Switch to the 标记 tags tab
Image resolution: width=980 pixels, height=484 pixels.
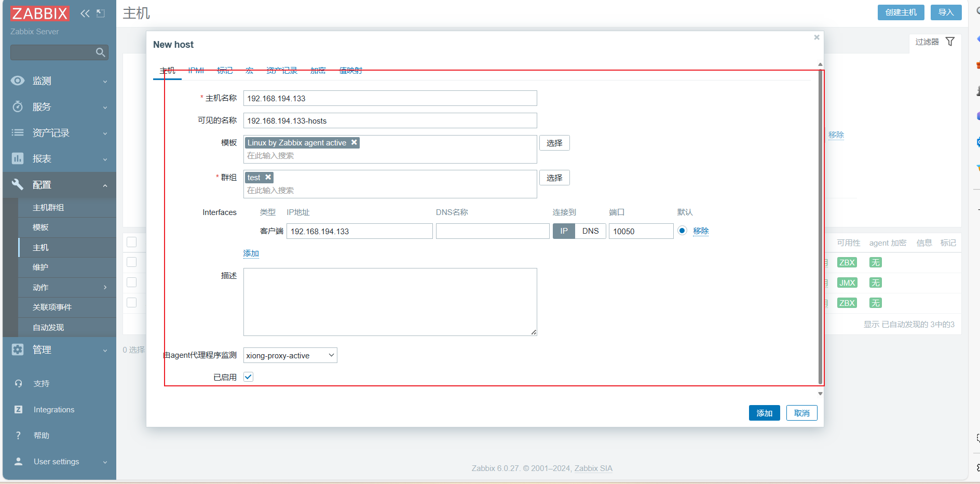(225, 70)
